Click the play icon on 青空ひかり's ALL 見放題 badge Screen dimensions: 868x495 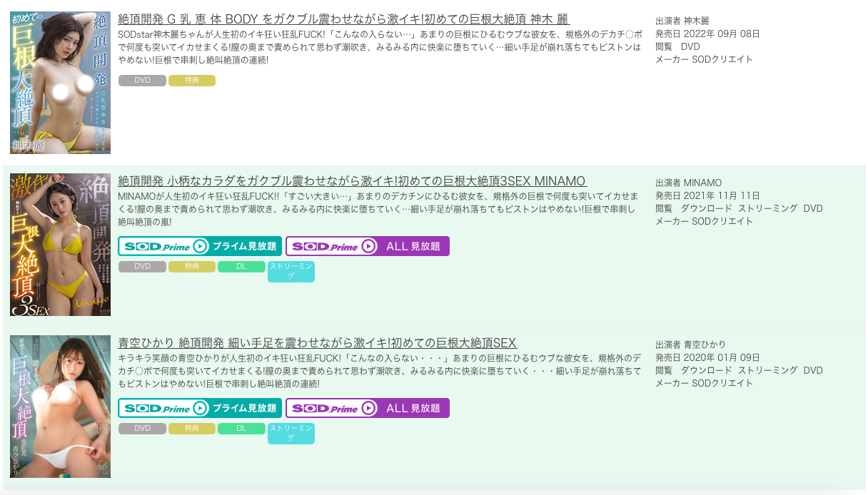pyautogui.click(x=368, y=409)
